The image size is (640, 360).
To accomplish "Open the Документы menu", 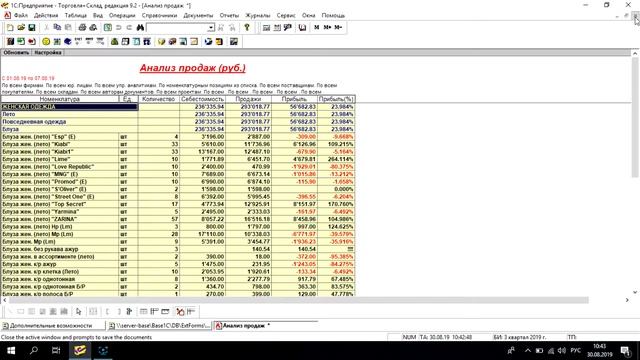I will [198, 15].
